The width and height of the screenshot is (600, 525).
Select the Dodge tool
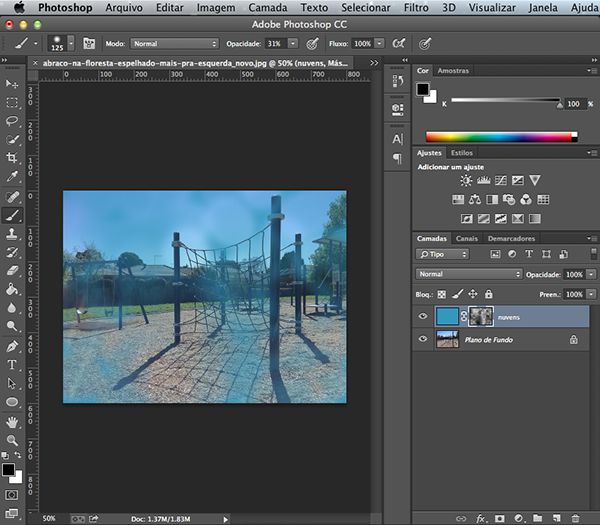[12, 326]
